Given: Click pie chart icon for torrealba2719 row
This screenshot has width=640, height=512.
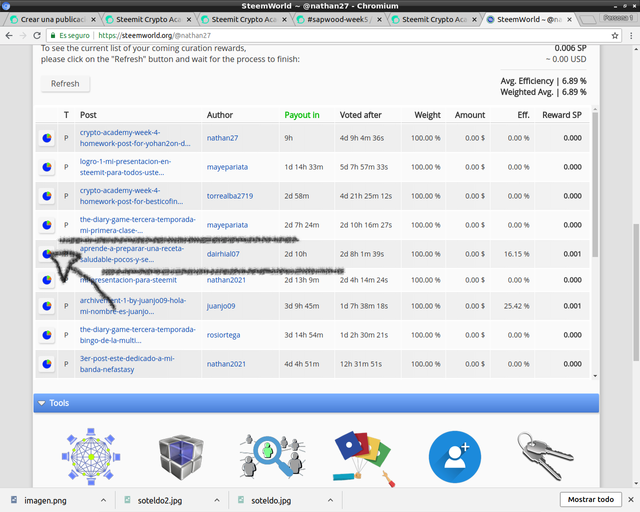Looking at the screenshot, I should (47, 196).
